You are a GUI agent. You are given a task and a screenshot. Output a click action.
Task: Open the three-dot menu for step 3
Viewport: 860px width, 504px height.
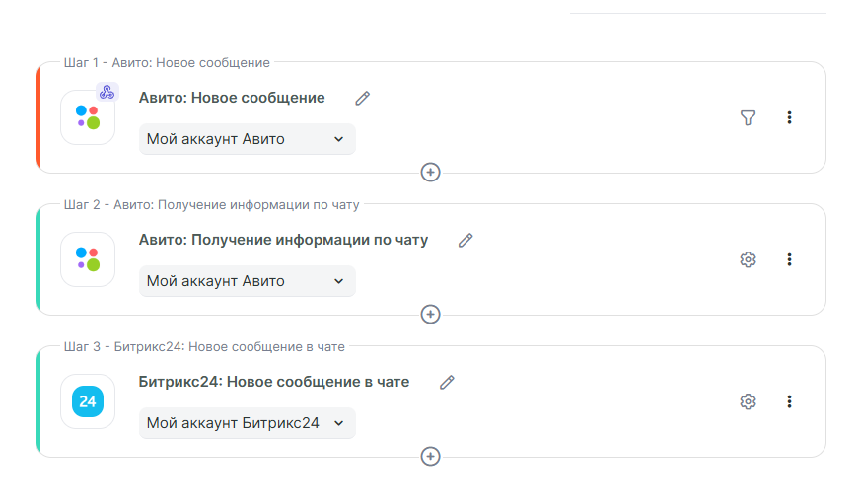(x=789, y=401)
